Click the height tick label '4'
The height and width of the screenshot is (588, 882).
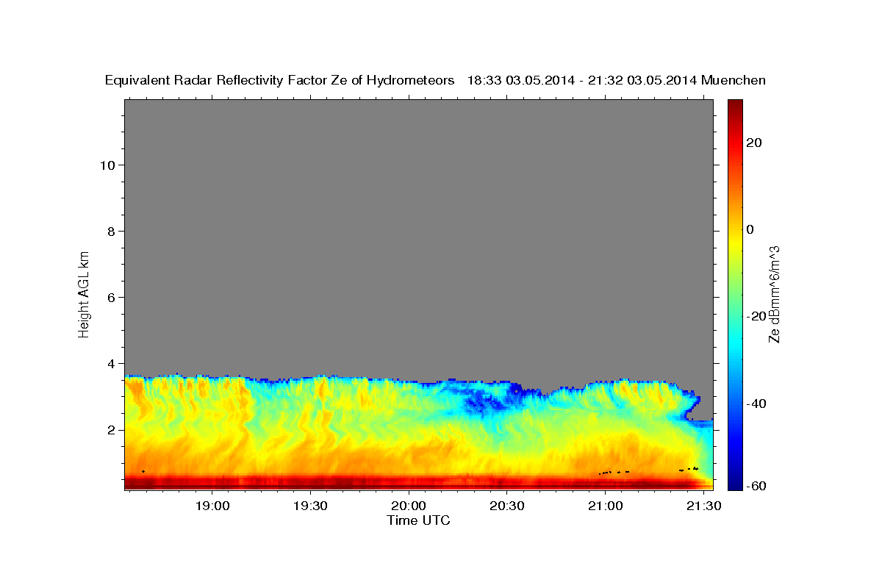pyautogui.click(x=110, y=363)
